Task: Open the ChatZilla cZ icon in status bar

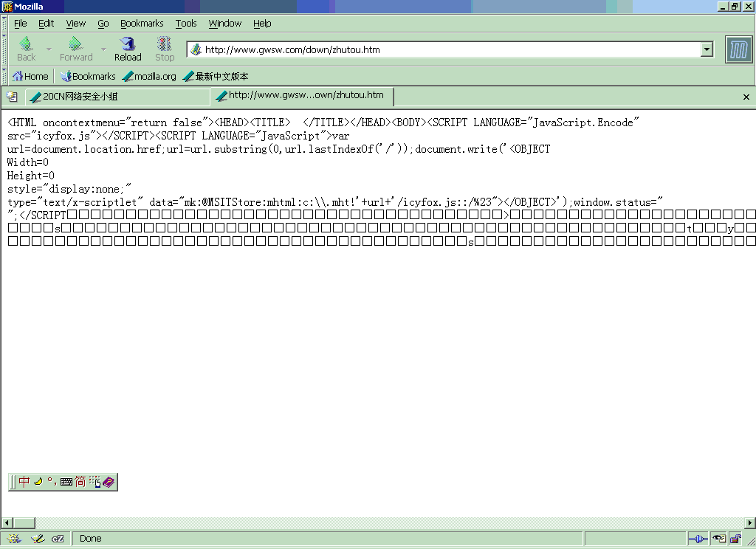Action: tap(58, 539)
